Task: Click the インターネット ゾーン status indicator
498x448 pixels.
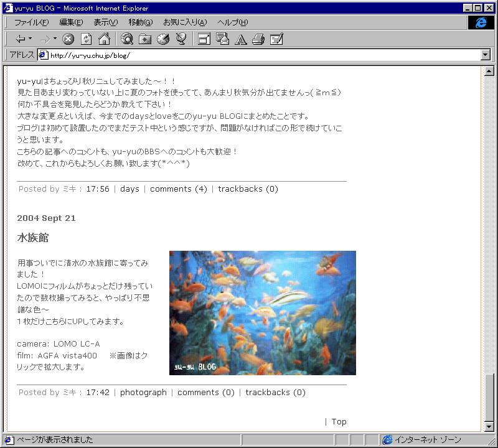Action: 428,440
